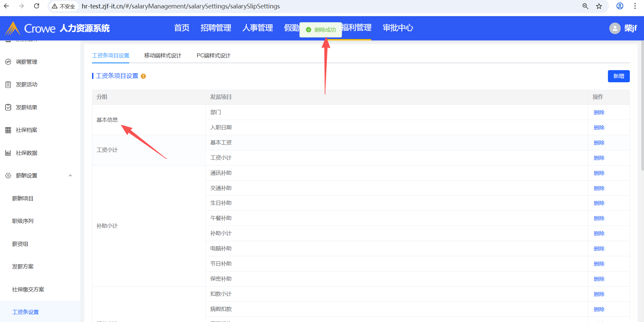Select 工资条设置 in sidebar
644x322 pixels.
[25, 312]
